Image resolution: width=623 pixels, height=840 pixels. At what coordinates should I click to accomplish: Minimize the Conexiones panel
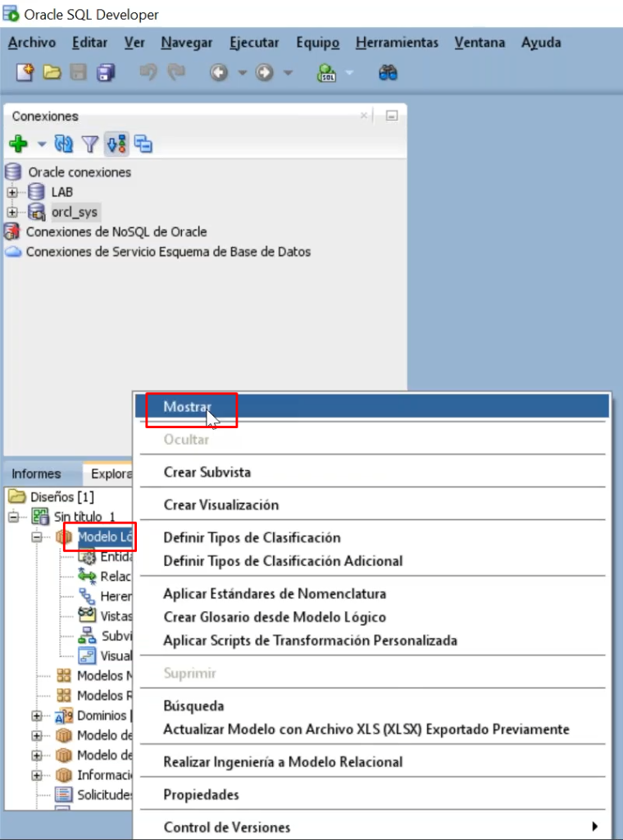[x=392, y=116]
